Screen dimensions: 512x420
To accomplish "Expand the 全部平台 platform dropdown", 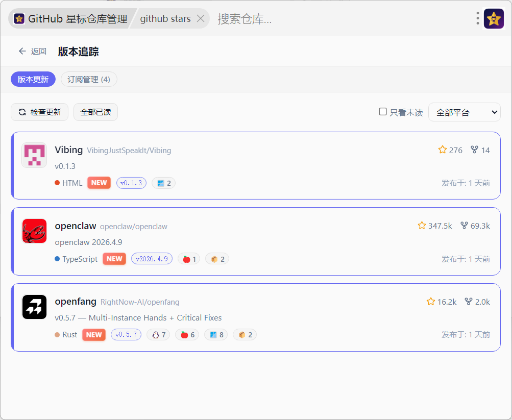I will pos(465,112).
